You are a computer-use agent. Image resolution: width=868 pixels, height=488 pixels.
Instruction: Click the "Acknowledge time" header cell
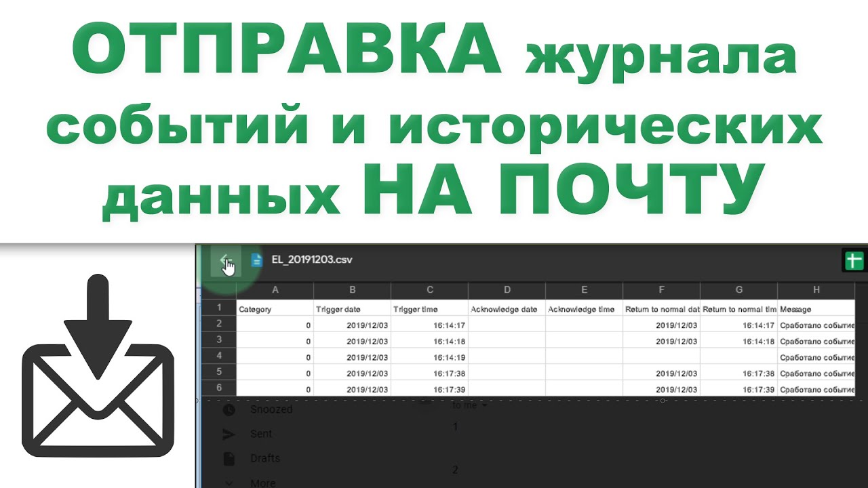585,309
